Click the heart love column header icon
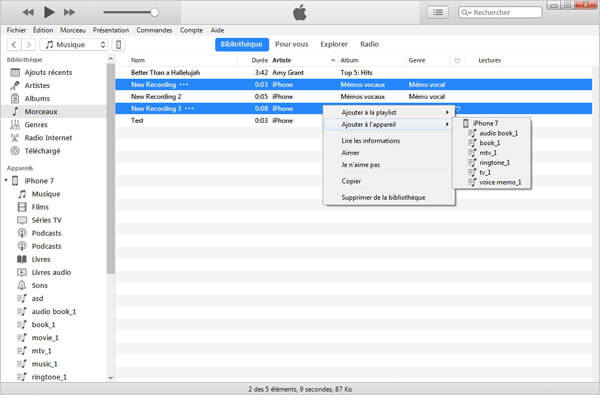This screenshot has height=395, width=600. tap(457, 60)
